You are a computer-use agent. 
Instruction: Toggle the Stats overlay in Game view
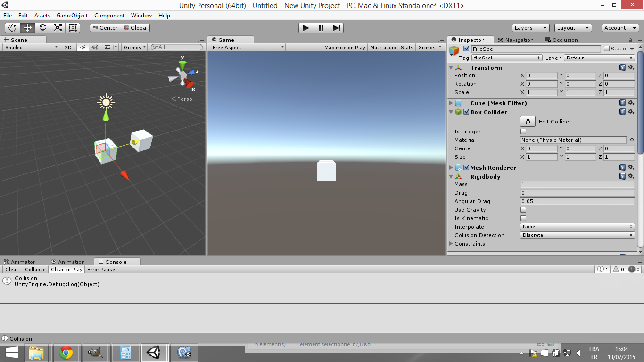[407, 47]
